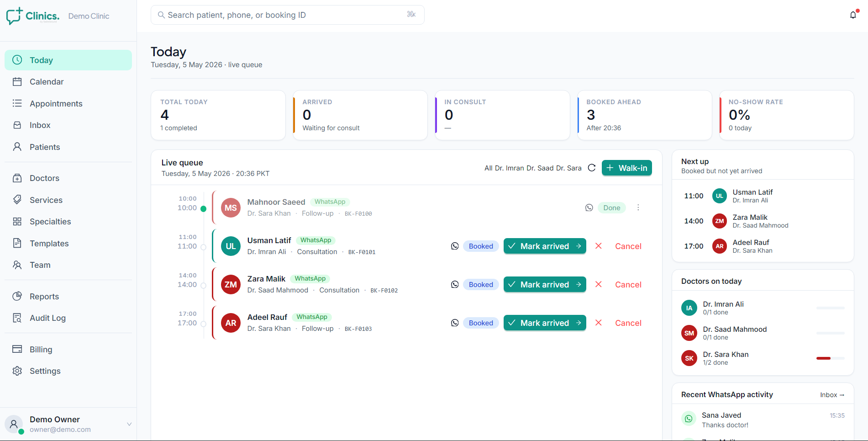
Task: Add a Walk-in patient
Action: click(x=627, y=168)
